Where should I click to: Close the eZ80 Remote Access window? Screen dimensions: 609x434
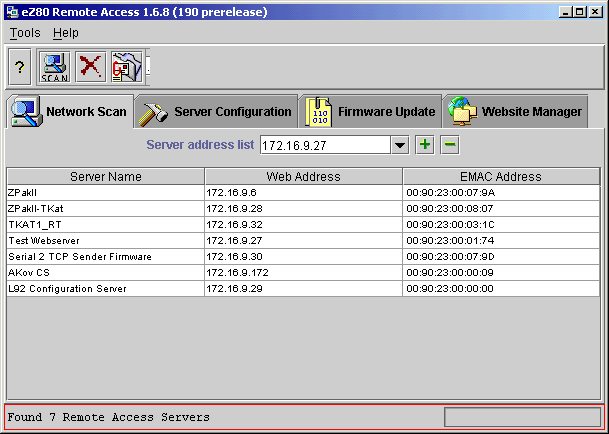pos(595,12)
